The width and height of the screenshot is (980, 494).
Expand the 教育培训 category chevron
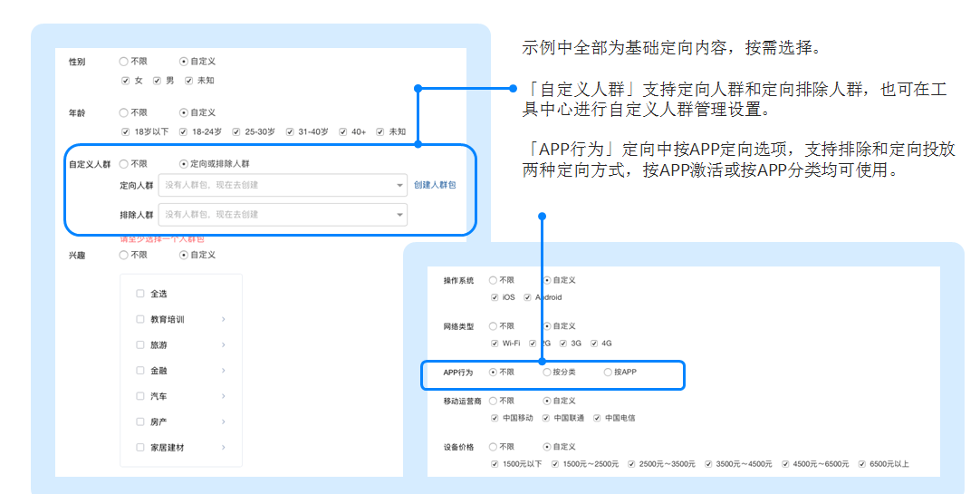pyautogui.click(x=223, y=320)
